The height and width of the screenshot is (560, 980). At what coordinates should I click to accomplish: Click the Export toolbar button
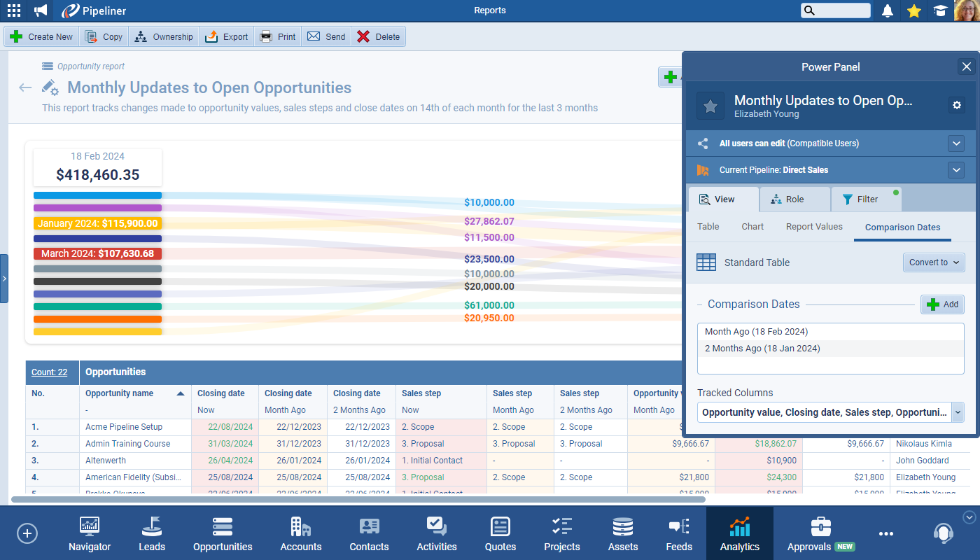pos(227,37)
